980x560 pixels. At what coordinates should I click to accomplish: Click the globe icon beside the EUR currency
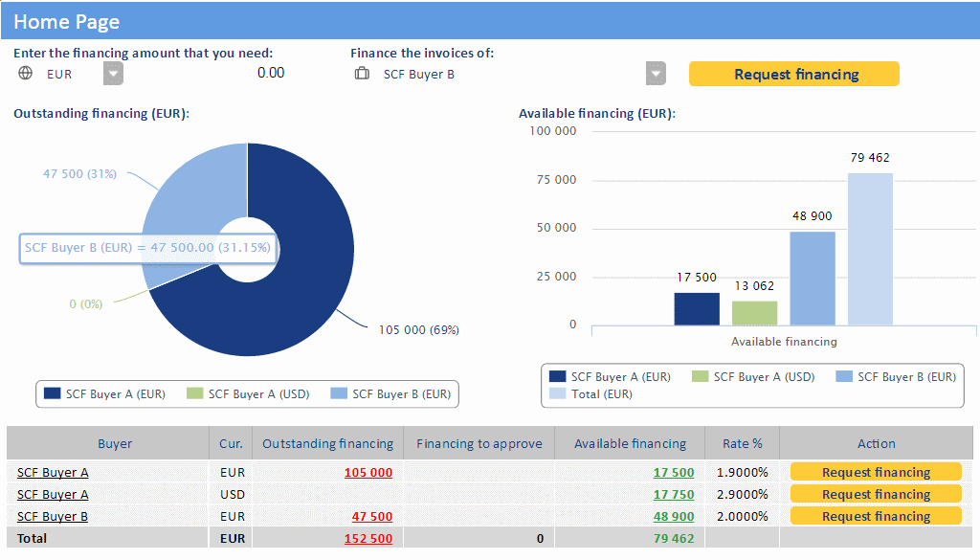pos(25,74)
